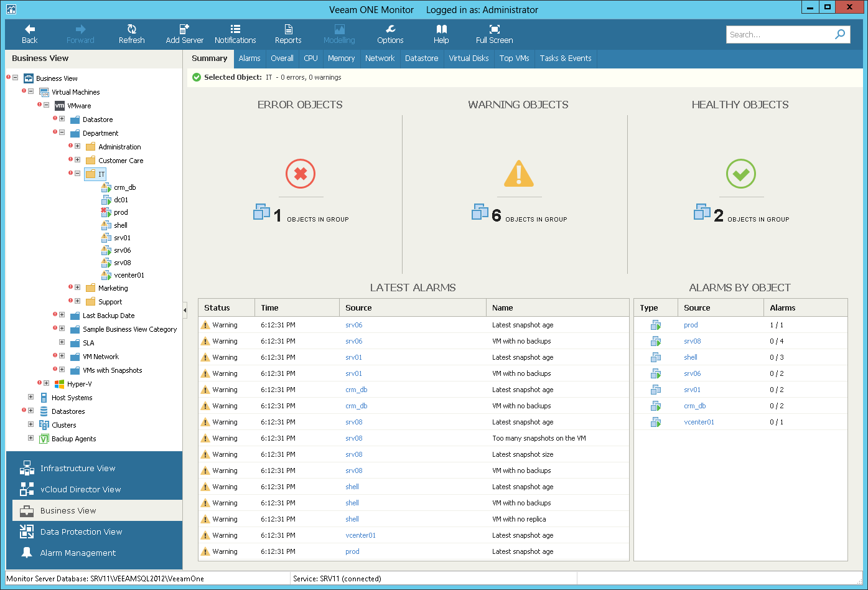Image resolution: width=868 pixels, height=590 pixels.
Task: Click the Refresh icon in toolbar
Action: (x=131, y=29)
